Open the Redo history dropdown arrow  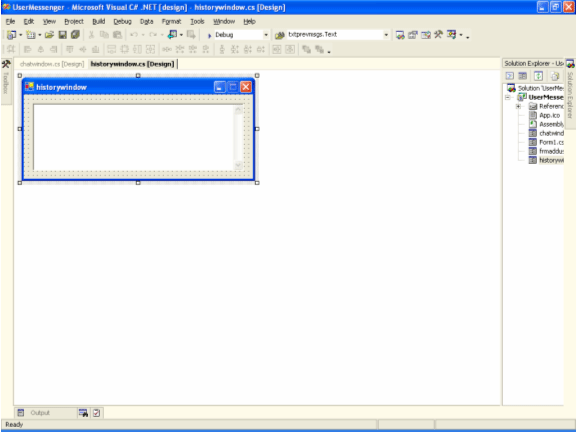click(162, 35)
